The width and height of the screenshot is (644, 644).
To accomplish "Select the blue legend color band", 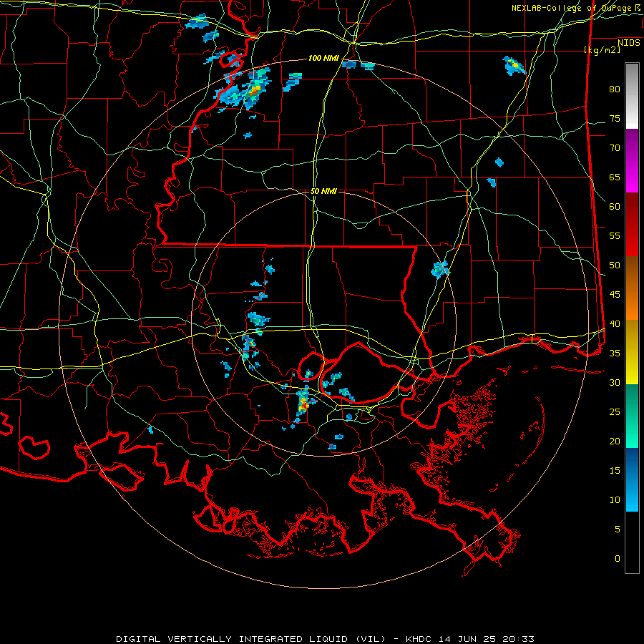I will [632, 479].
